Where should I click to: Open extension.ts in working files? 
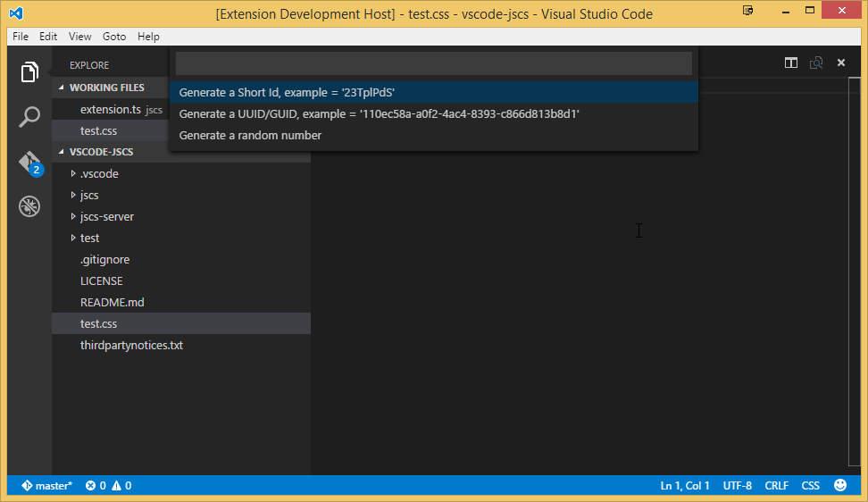pos(111,110)
